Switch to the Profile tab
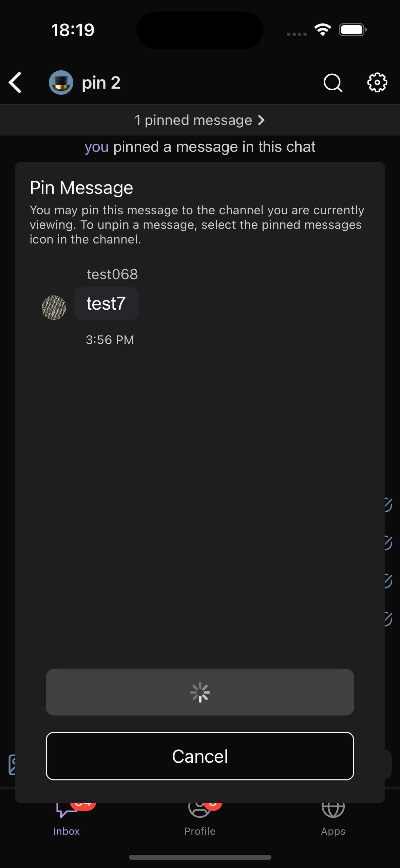This screenshot has width=400, height=868. coord(200,822)
